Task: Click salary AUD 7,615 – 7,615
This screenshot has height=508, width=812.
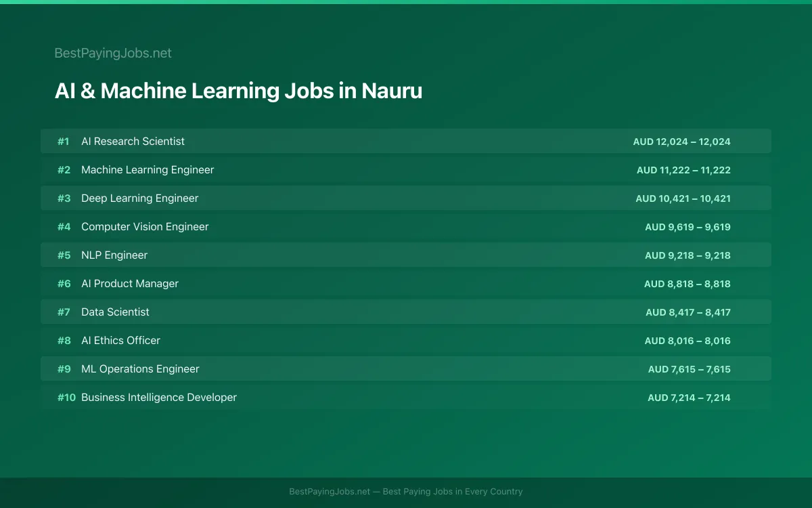Action: [690, 369]
